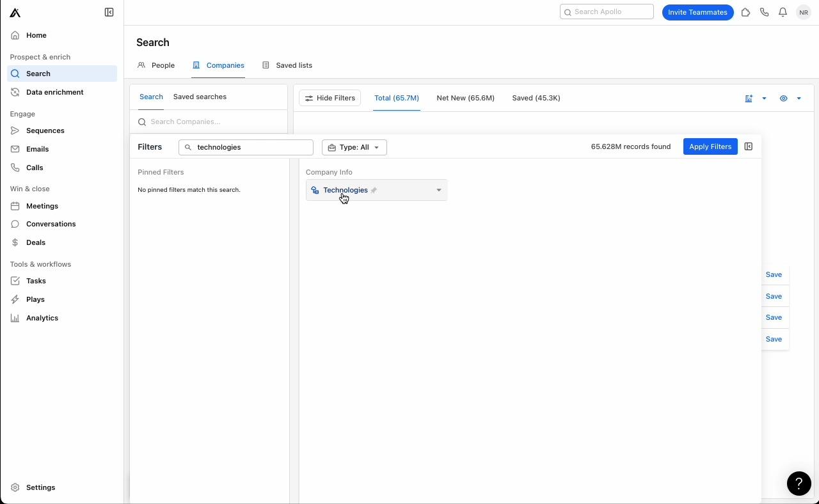This screenshot has height=504, width=819.
Task: Go to Sequences
Action: click(62, 130)
